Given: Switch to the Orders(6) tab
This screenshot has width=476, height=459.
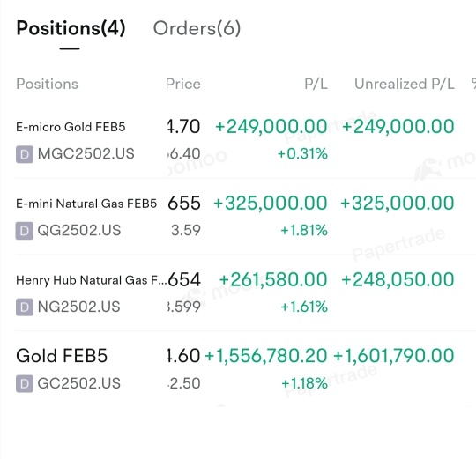Looking at the screenshot, I should (197, 28).
